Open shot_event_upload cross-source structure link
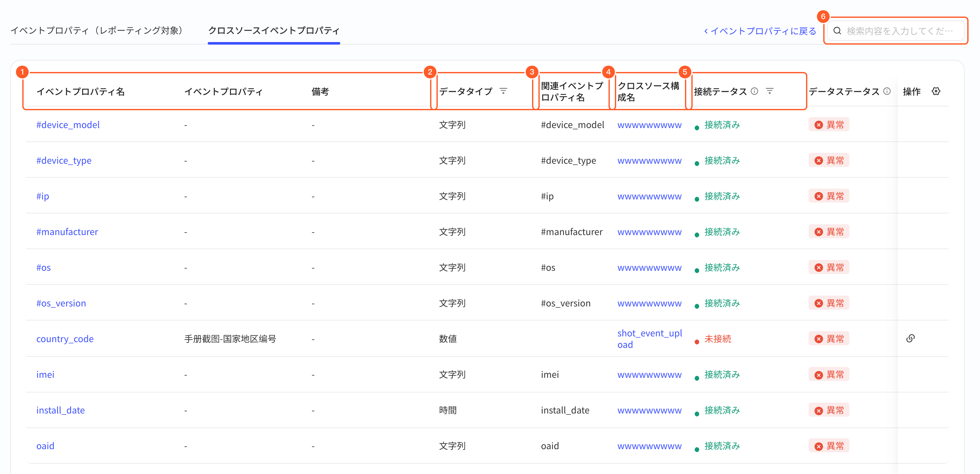Screen dimensions: 980x474 coord(649,339)
